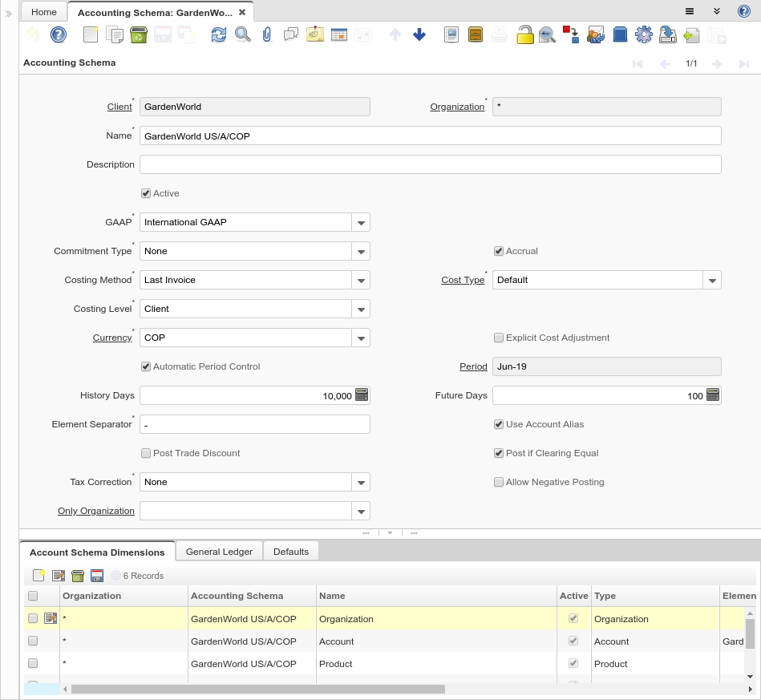Screen dimensions: 761x700
Task: Select Account Schema Dimensions tab
Action: 97,552
